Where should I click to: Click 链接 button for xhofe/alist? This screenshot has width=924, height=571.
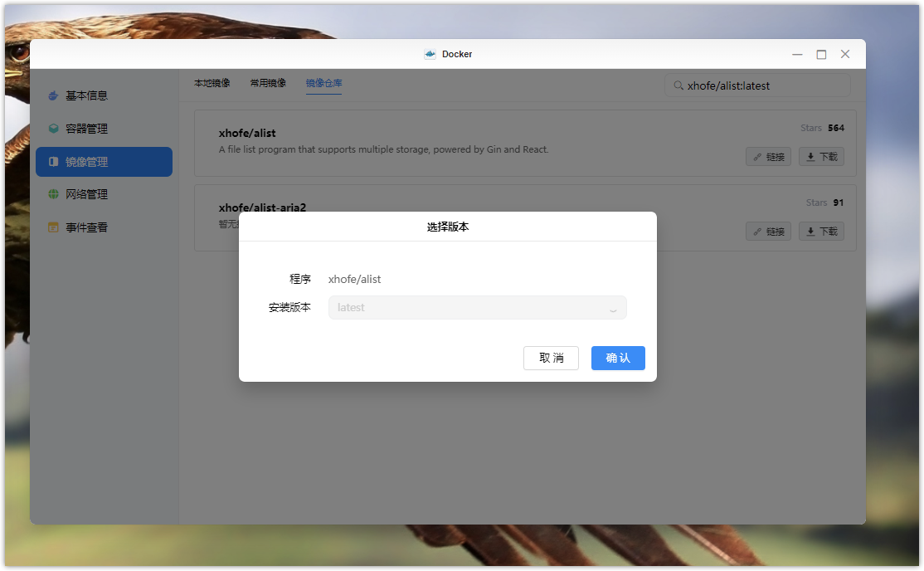point(768,157)
